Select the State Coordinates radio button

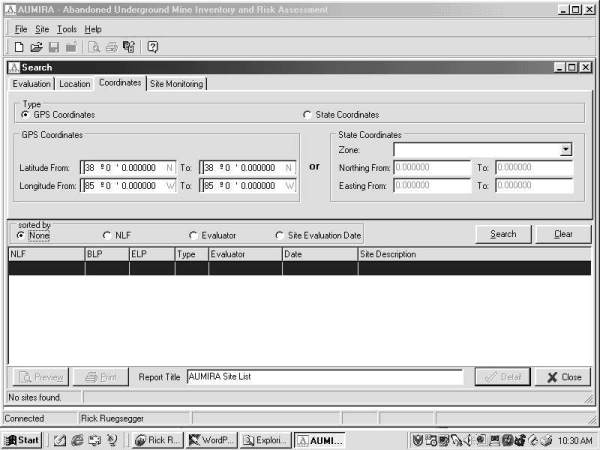307,115
